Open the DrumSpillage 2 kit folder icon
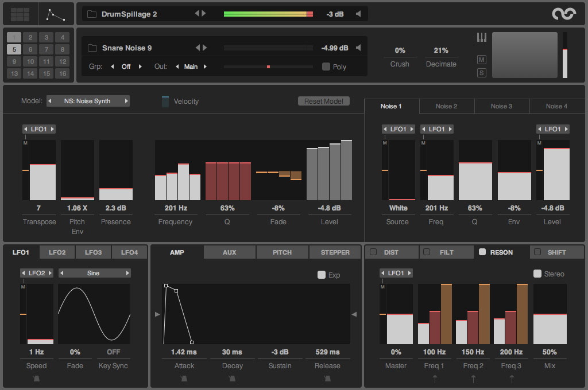The image size is (588, 390). click(92, 14)
